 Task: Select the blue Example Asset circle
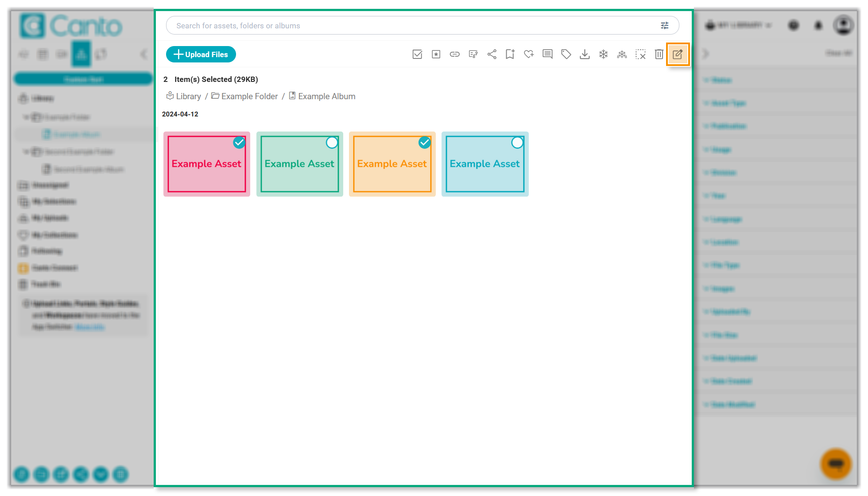517,143
